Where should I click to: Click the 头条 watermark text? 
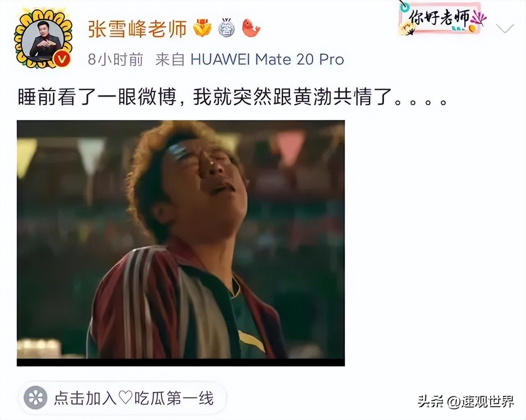[x=431, y=402]
